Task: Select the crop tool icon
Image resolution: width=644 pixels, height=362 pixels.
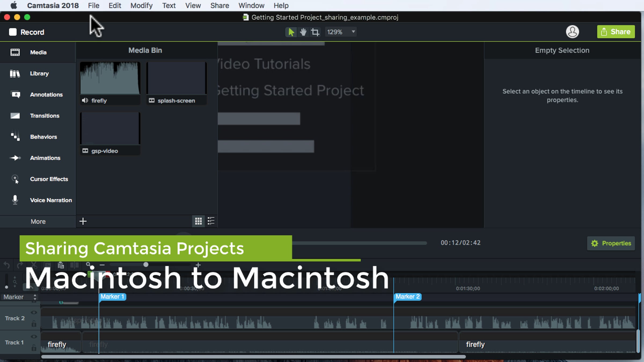Action: 315,32
